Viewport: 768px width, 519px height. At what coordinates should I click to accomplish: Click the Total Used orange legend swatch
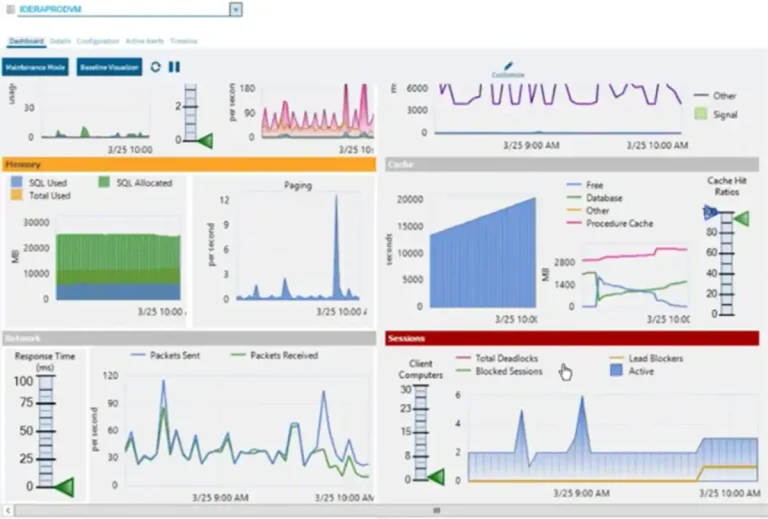17,195
